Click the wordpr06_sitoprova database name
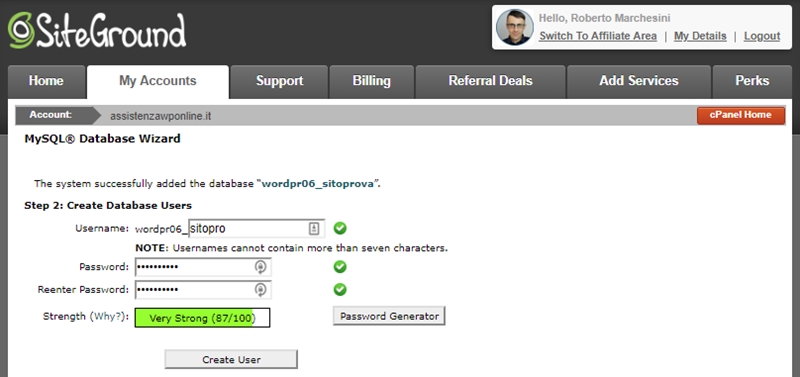Viewport: 800px width, 377px height. pos(317,184)
